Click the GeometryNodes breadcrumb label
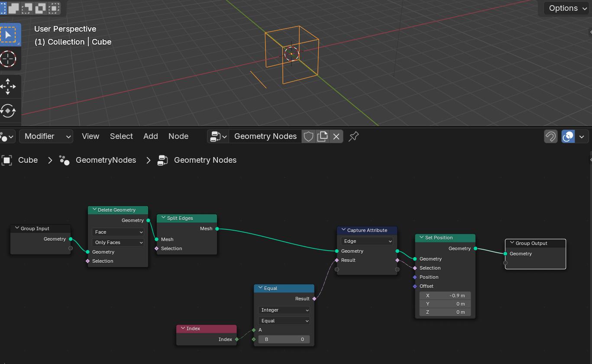The width and height of the screenshot is (592, 364). [106, 160]
